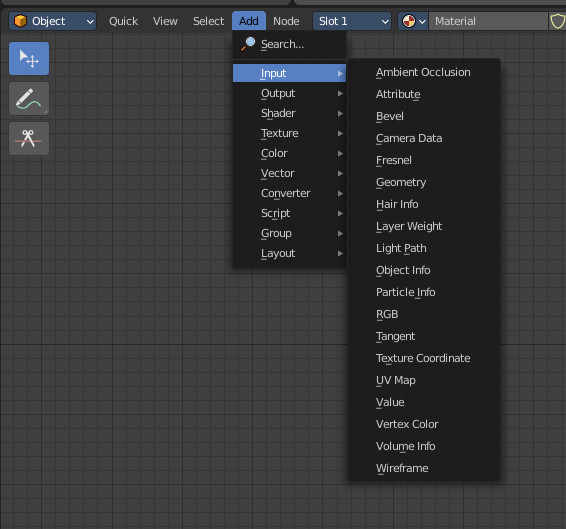This screenshot has height=529, width=566.
Task: Expand the Texture submenu
Action: tap(289, 133)
